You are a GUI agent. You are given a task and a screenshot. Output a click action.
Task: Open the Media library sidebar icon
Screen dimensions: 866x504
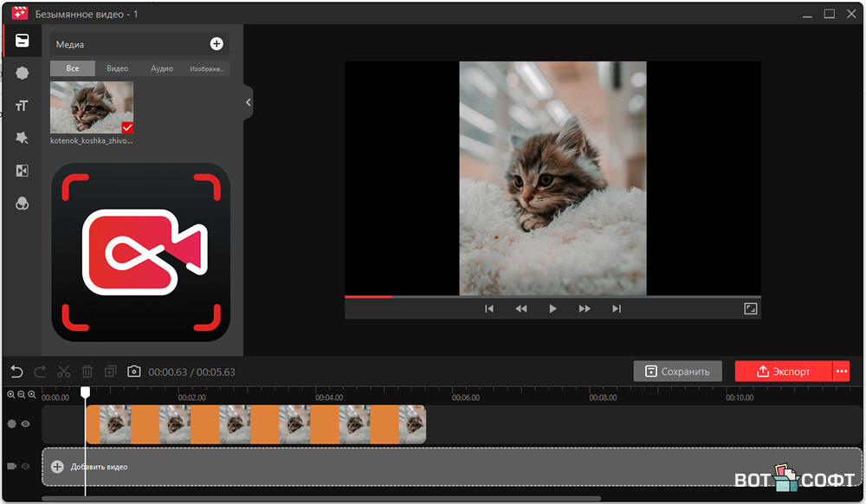pyautogui.click(x=23, y=41)
